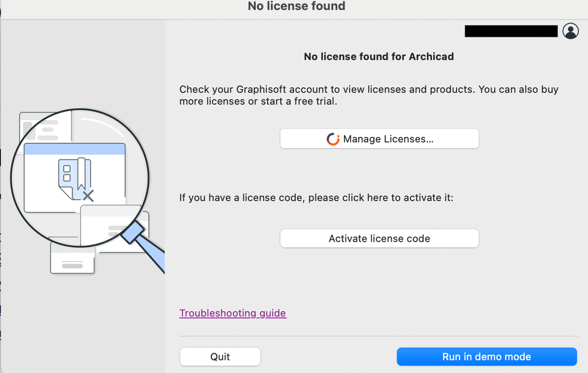
Task: Click the Graphisoft logo on Manage Licenses
Action: pyautogui.click(x=333, y=139)
